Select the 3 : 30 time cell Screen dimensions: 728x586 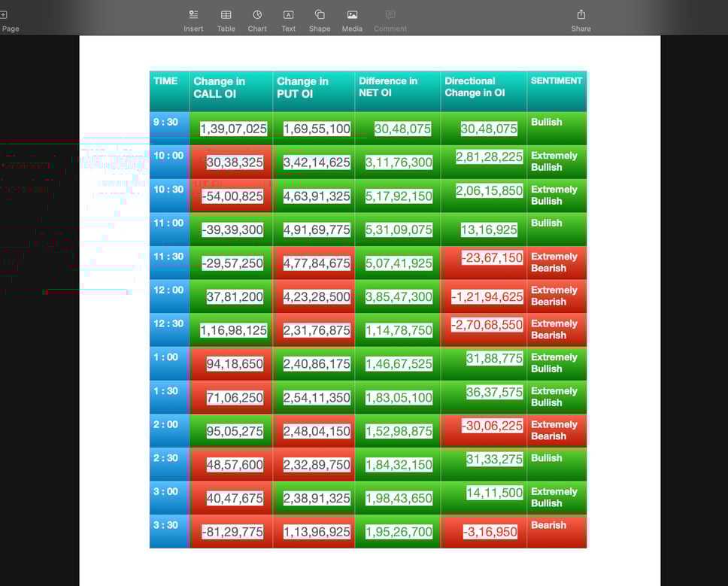(169, 531)
